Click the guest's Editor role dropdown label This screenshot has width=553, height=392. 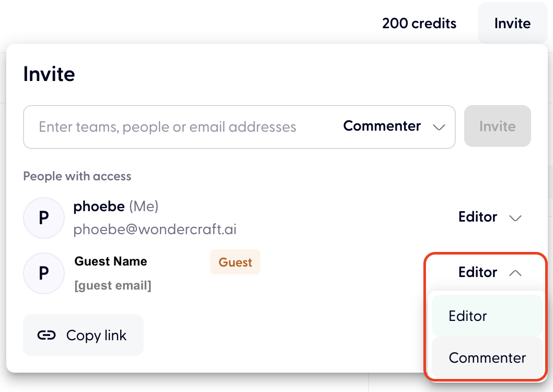pyautogui.click(x=478, y=272)
